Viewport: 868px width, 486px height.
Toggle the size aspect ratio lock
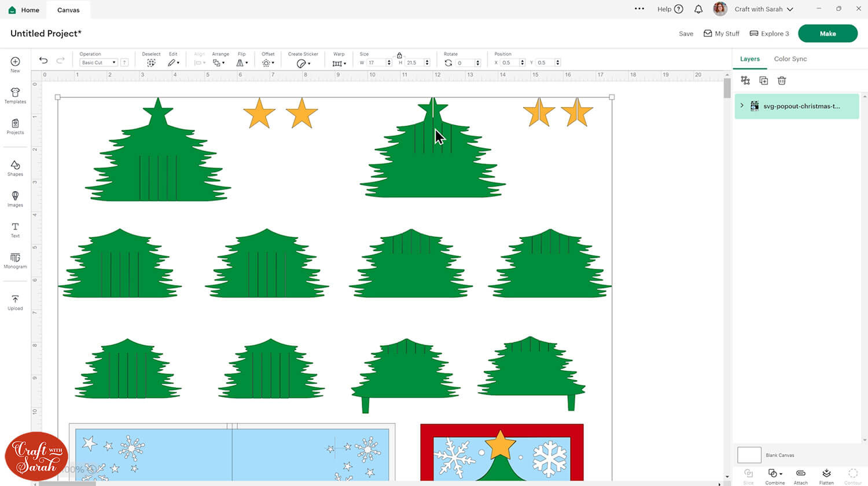click(x=399, y=55)
